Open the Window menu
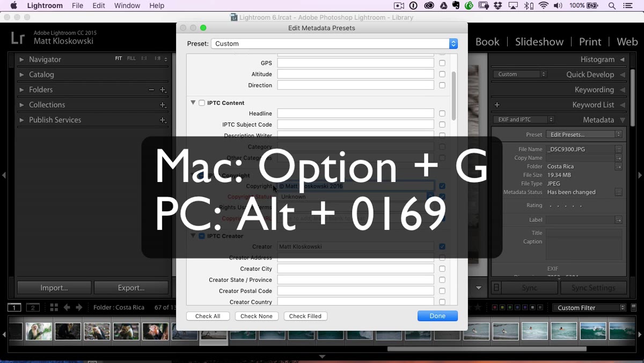The width and height of the screenshot is (644, 363). click(127, 5)
